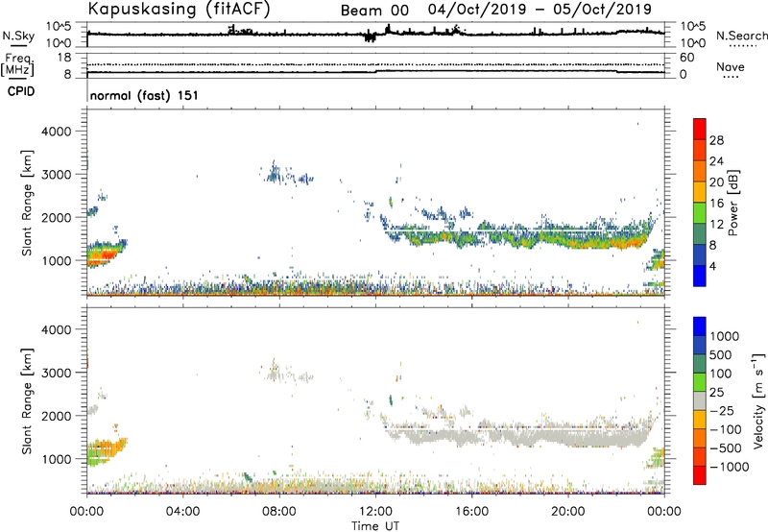Click the blue top segment of the velocity color bar

[x=700, y=326]
